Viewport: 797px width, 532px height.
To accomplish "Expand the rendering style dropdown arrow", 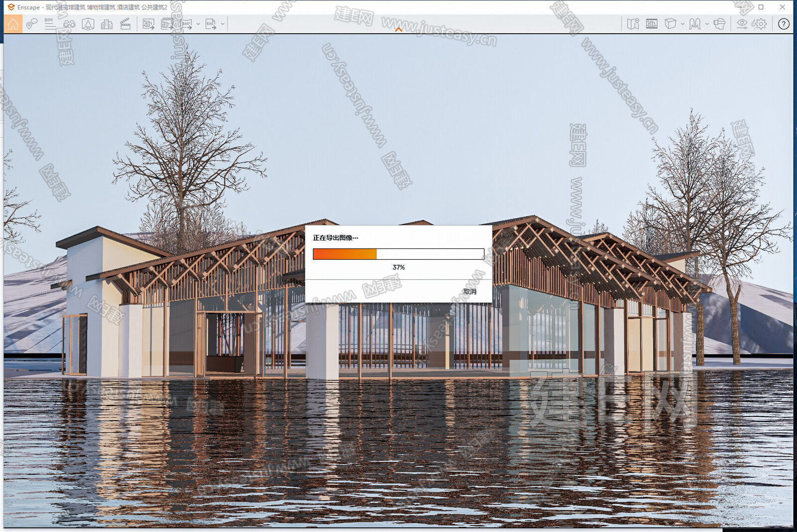I will tap(682, 24).
